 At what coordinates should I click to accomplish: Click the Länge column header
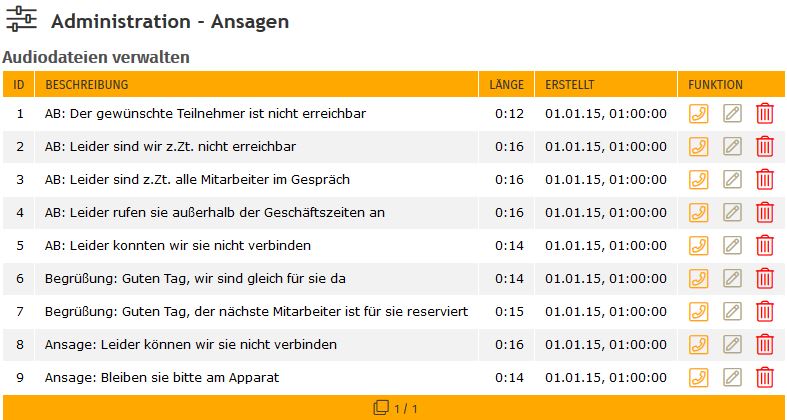pos(508,85)
